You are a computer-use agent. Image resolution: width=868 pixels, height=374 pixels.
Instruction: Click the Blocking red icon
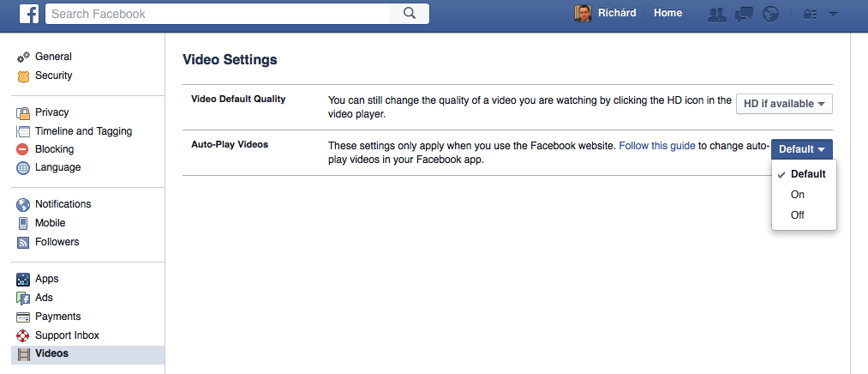[x=23, y=149]
